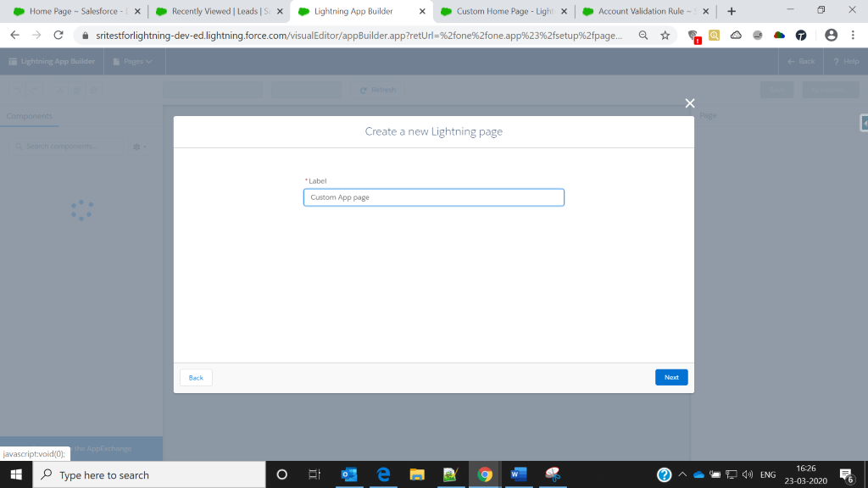Reload the page with the refresh icon
This screenshot has width=868, height=488.
(x=58, y=36)
